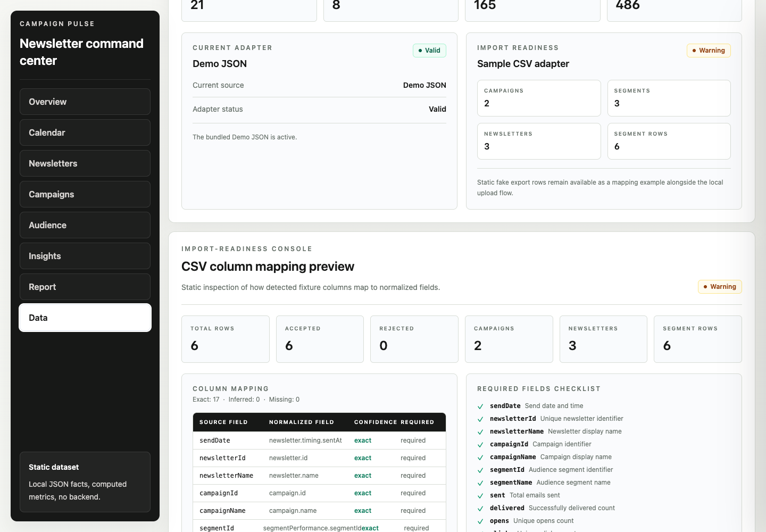Viewport: 766px width, 532px height.
Task: Click the mapping preview Newsletters stat card
Action: (x=603, y=339)
